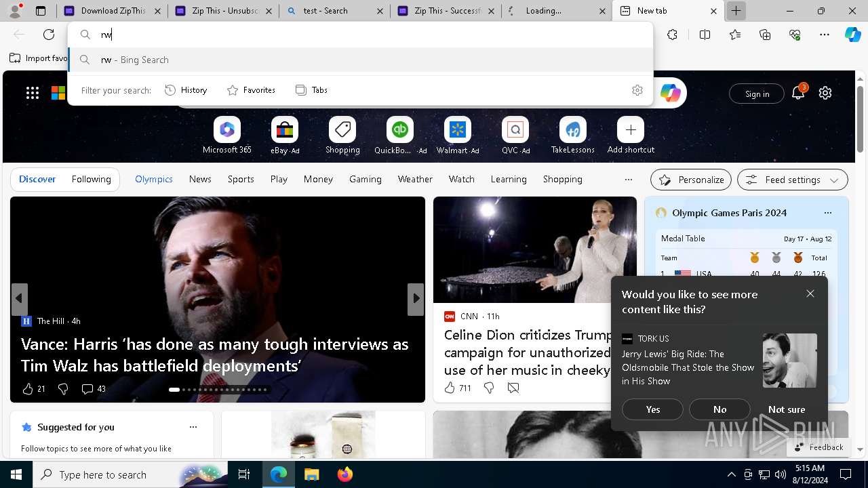Click the Personalize button
Screen dimensions: 868x488
point(691,180)
